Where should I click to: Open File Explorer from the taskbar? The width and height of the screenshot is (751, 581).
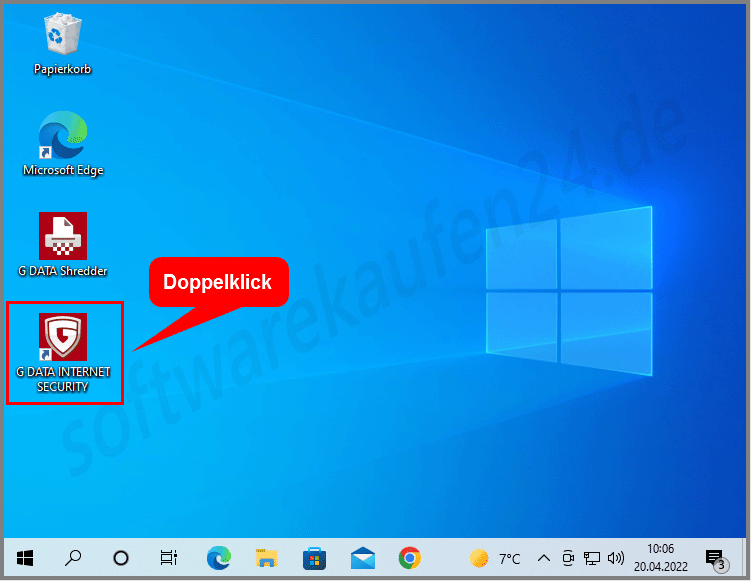(266, 558)
